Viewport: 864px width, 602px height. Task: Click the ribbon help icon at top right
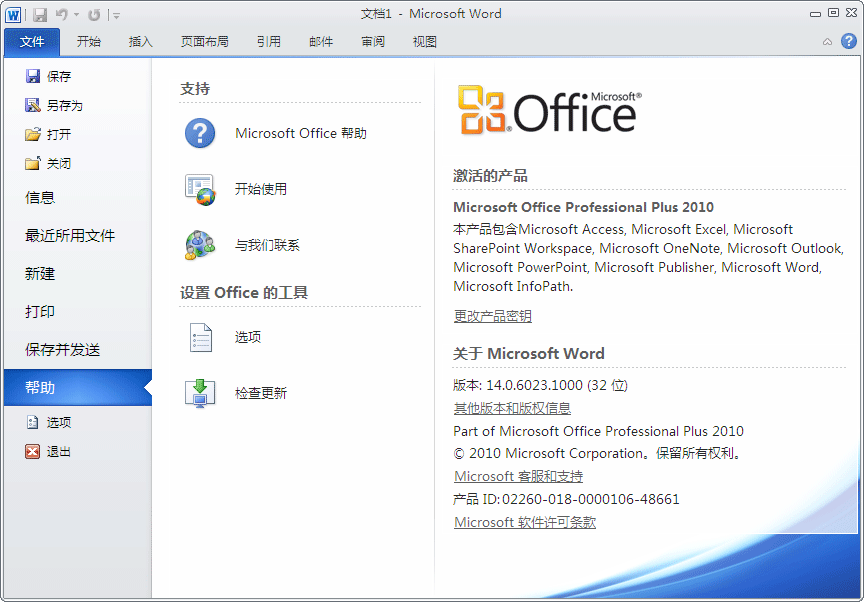point(848,41)
